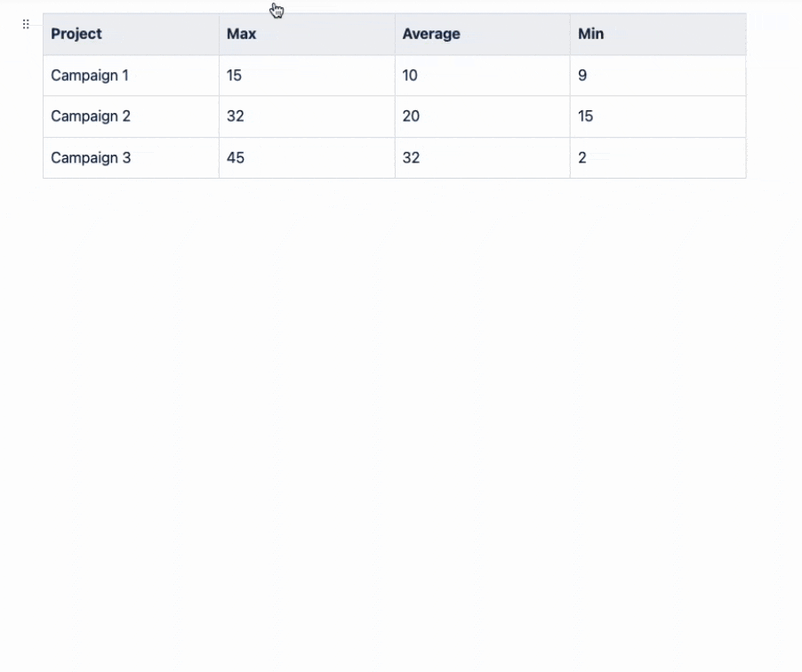The image size is (802, 672).
Task: Click the Campaign 3 cell
Action: tap(90, 157)
